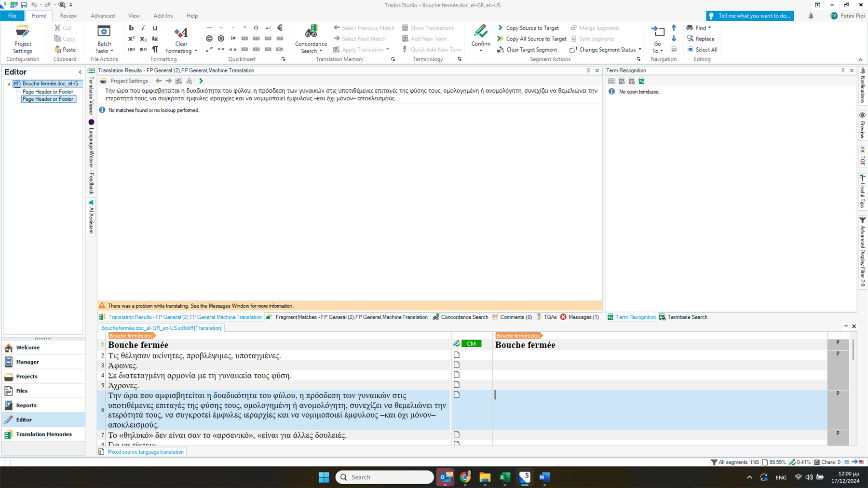Image resolution: width=868 pixels, height=488 pixels.
Task: Collapse the Bouche fermée.doc_el-G tree node
Action: (x=9, y=83)
